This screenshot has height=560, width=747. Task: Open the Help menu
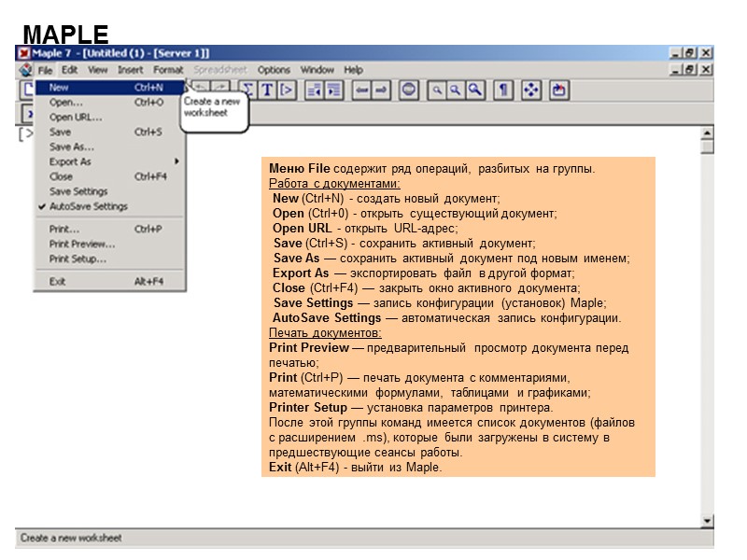pyautogui.click(x=353, y=69)
